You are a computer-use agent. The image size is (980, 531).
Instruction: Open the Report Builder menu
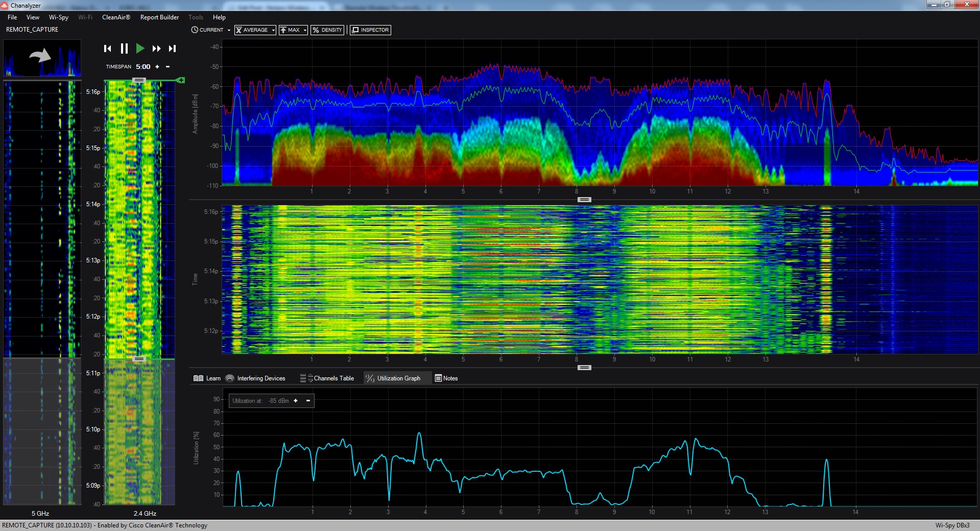(159, 17)
